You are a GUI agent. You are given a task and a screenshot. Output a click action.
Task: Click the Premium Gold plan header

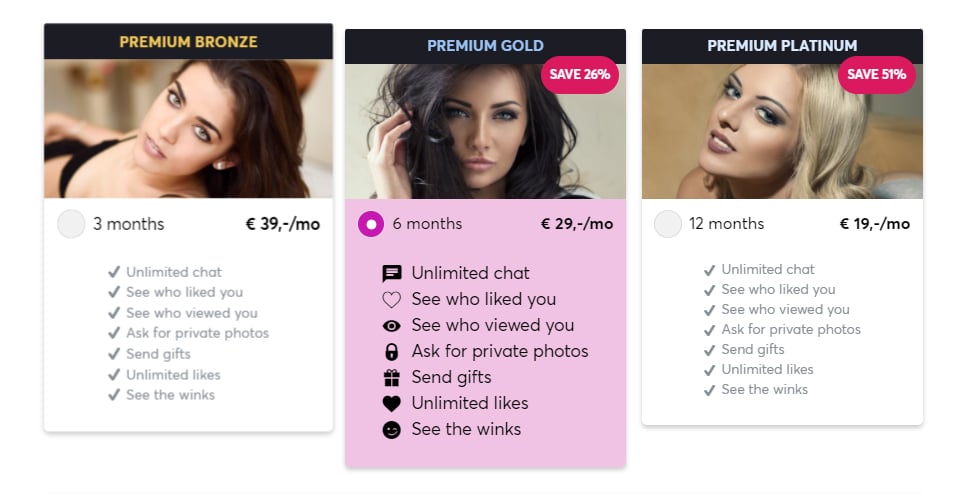485,46
